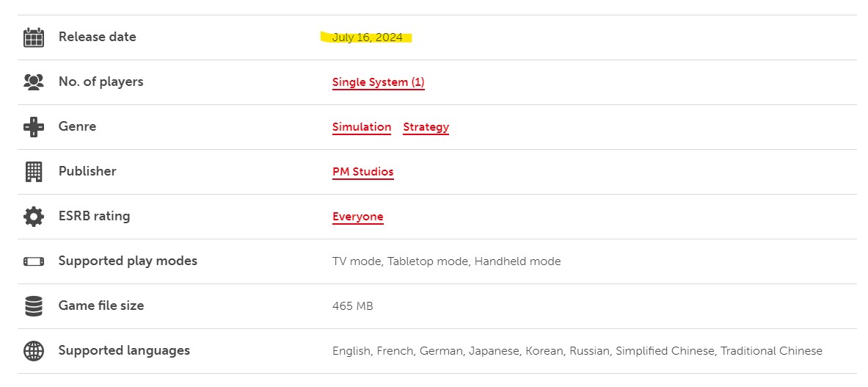868x387 pixels.
Task: Open the Single System (1) link
Action: pos(378,82)
